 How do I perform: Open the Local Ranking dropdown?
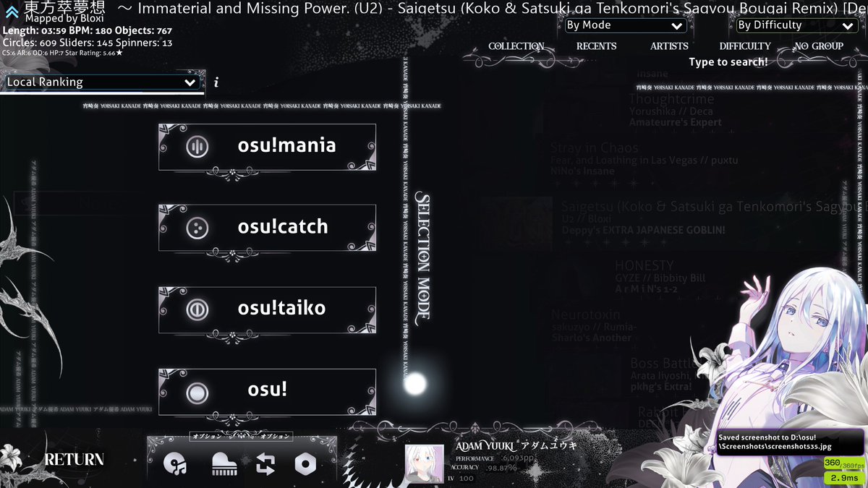[101, 82]
